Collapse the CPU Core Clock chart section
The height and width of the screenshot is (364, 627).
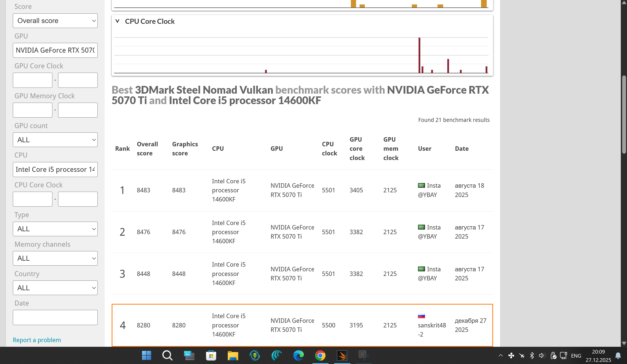tap(117, 21)
